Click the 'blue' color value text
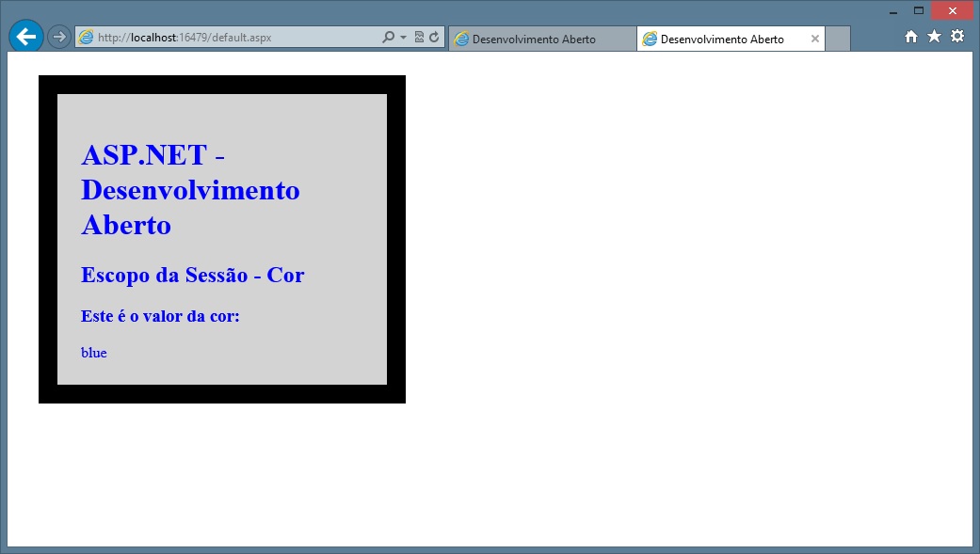This screenshot has width=980, height=554. pos(94,353)
